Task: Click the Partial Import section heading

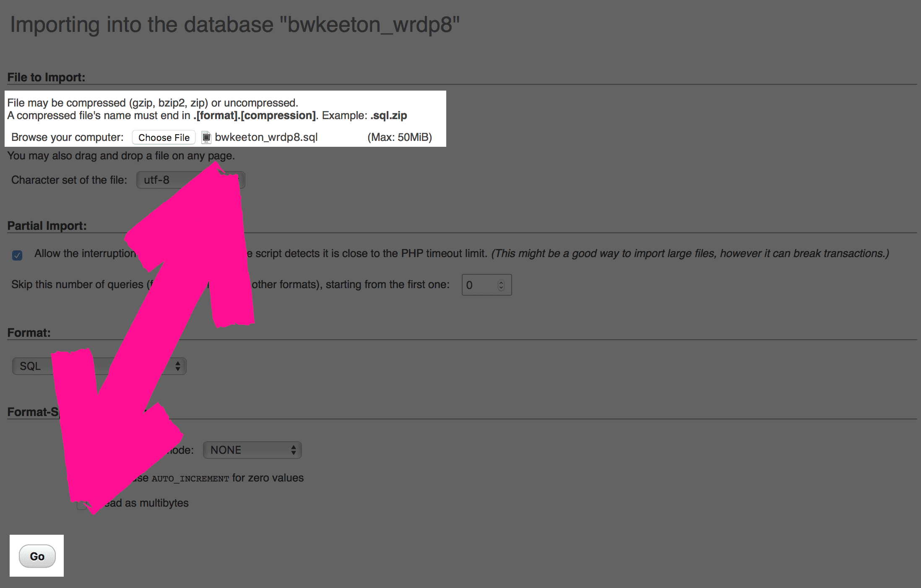Action: [x=47, y=225]
